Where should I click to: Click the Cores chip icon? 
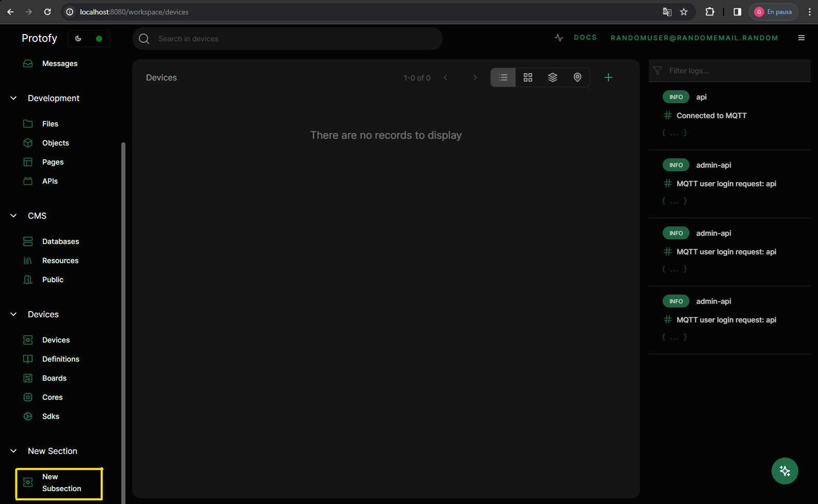click(28, 397)
